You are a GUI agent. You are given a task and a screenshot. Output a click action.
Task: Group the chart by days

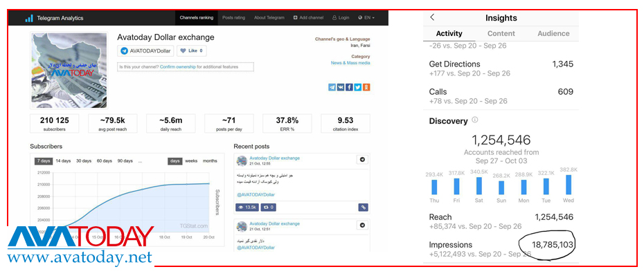pos(175,160)
